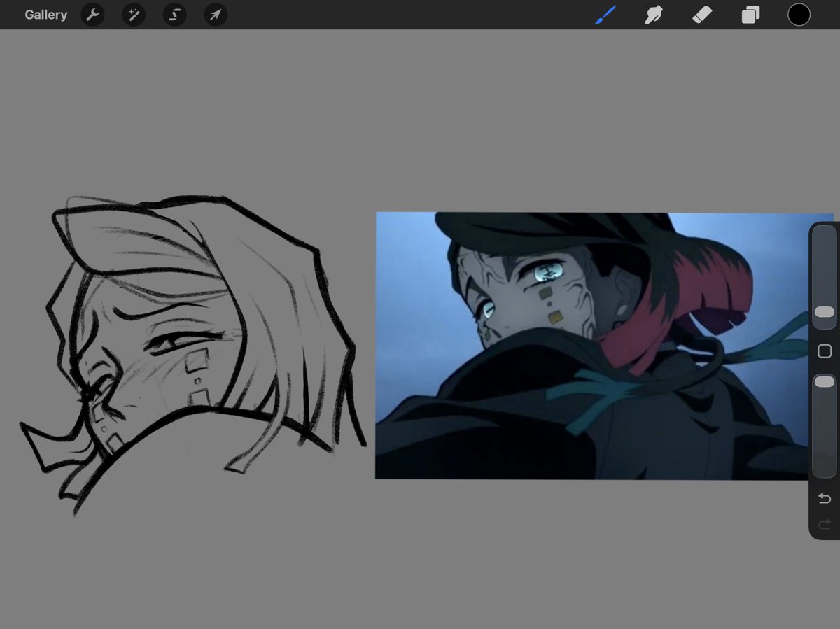840x629 pixels.
Task: Redo the last undone stroke
Action: click(x=825, y=523)
